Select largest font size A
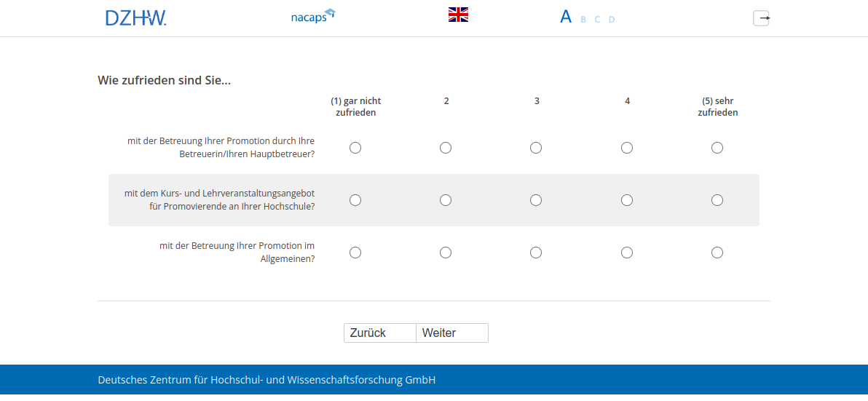The height and width of the screenshot is (401, 868). 566,17
